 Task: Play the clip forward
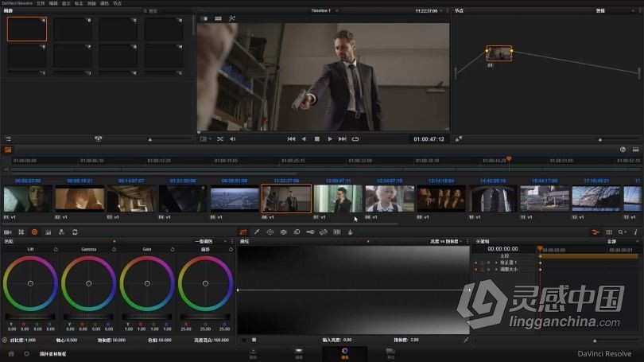330,139
